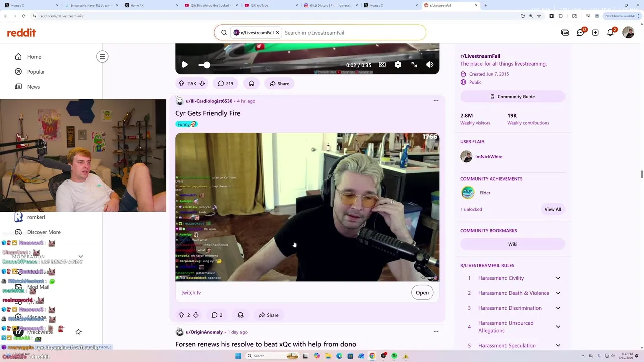The image size is (644, 362).
Task: Open the notifications bell
Action: tap(610, 33)
